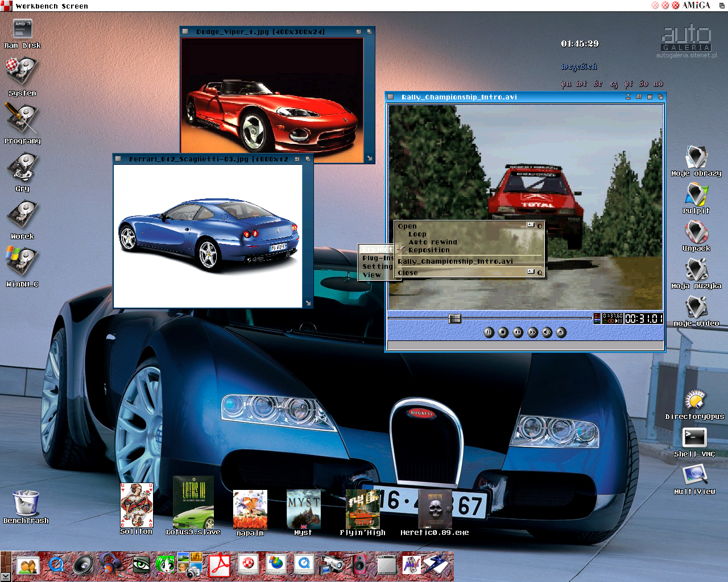Collapse the dock with its arrow button

[x=5, y=576]
